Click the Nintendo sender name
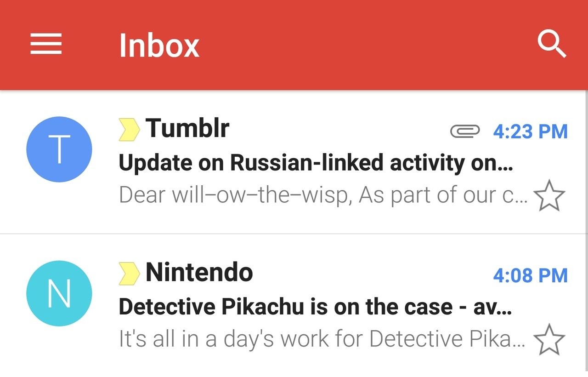This screenshot has height=377, width=588. pyautogui.click(x=199, y=272)
